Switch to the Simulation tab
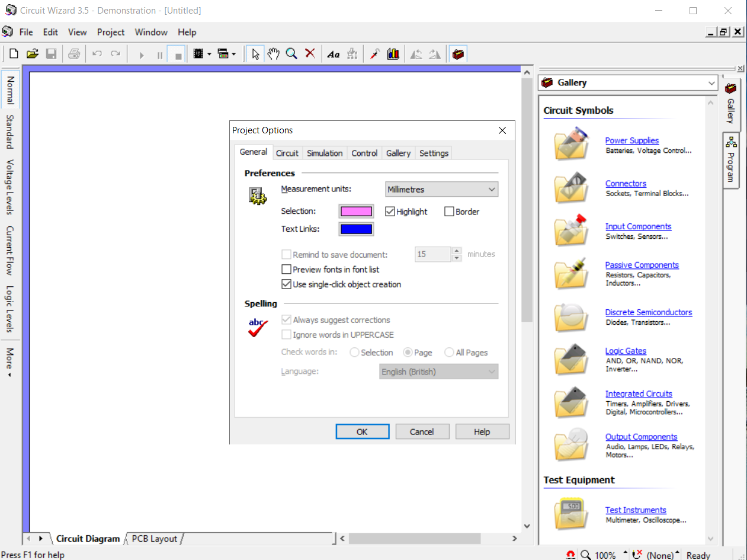The height and width of the screenshot is (560, 747). pos(324,153)
